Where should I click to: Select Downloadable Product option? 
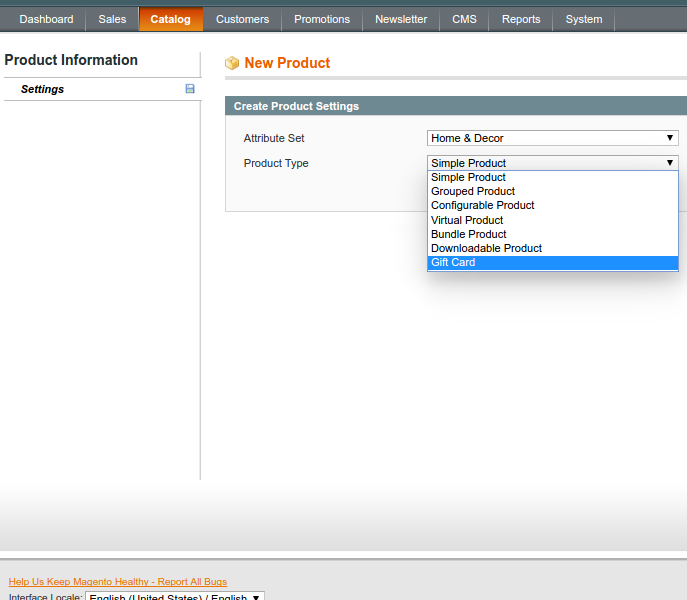[486, 248]
